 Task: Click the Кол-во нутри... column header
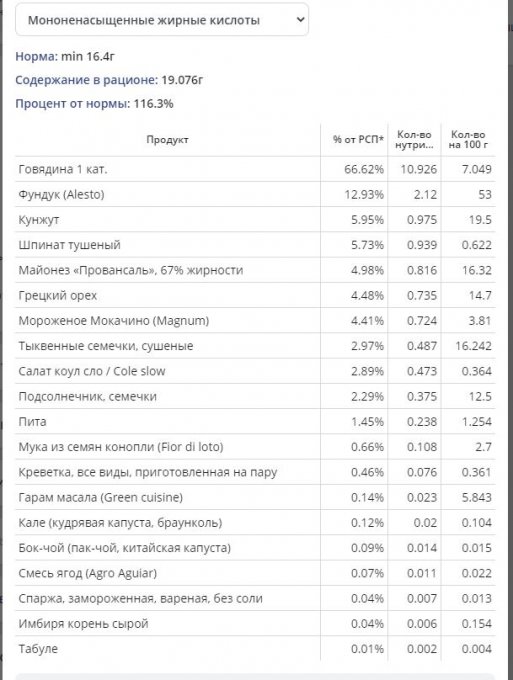click(x=414, y=140)
